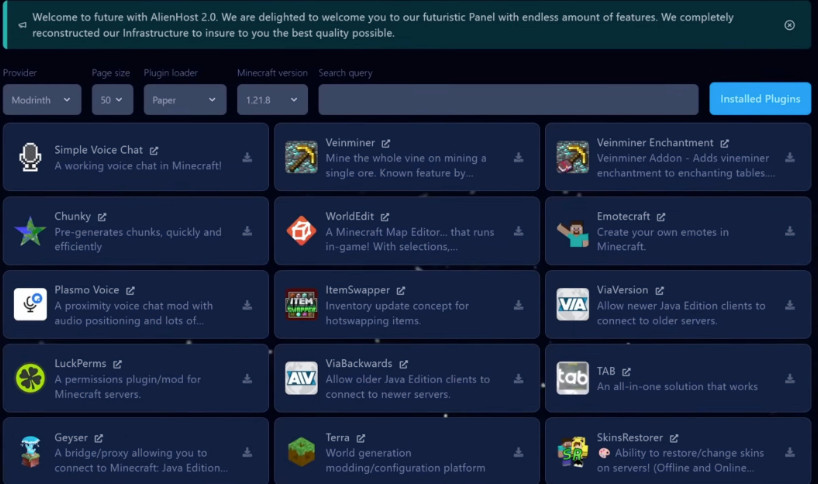
Task: Download the WorldEdit plugin
Action: pos(519,232)
